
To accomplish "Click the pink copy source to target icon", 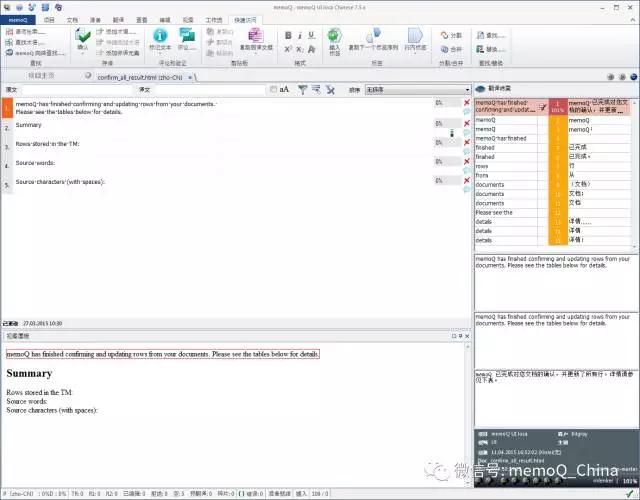I will click(256, 36).
